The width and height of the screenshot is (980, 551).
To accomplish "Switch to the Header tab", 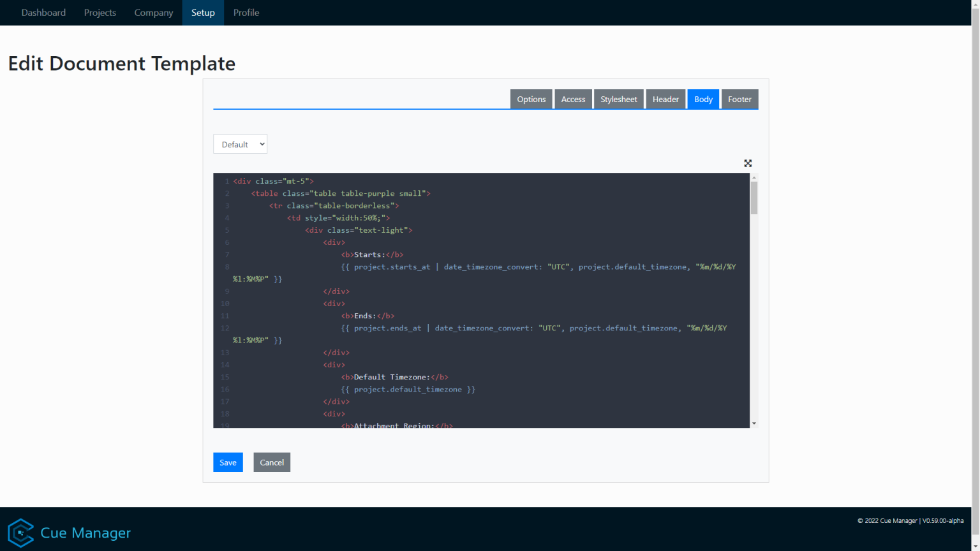I will pos(665,99).
